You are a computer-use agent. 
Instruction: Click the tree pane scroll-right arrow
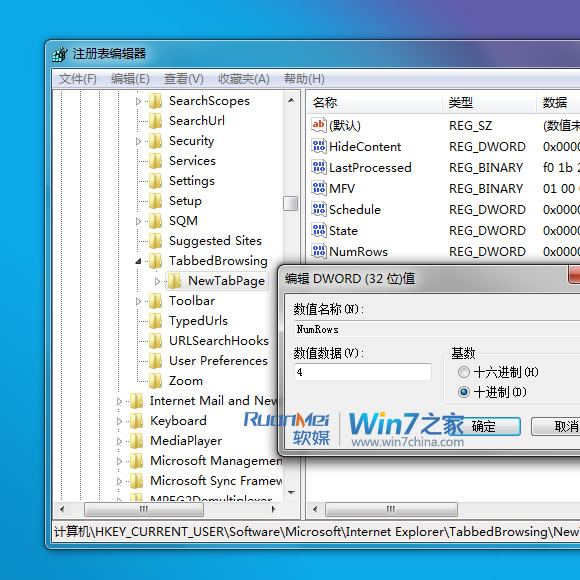point(274,509)
